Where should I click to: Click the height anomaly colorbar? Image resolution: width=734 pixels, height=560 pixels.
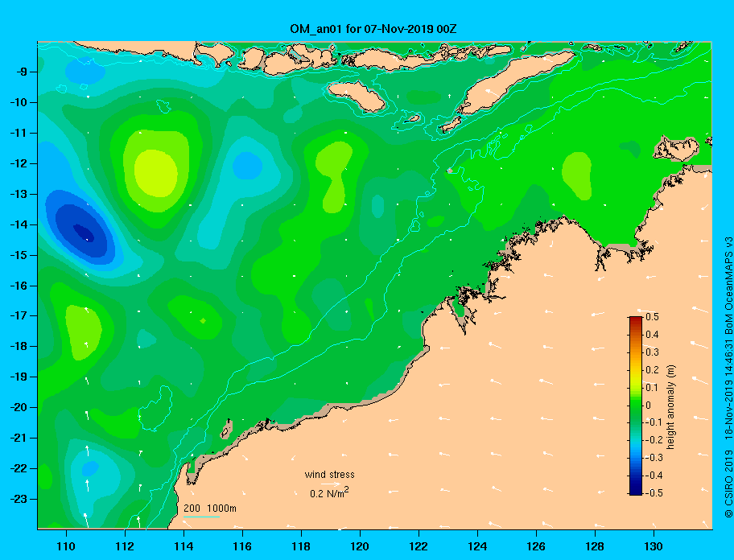(636, 406)
